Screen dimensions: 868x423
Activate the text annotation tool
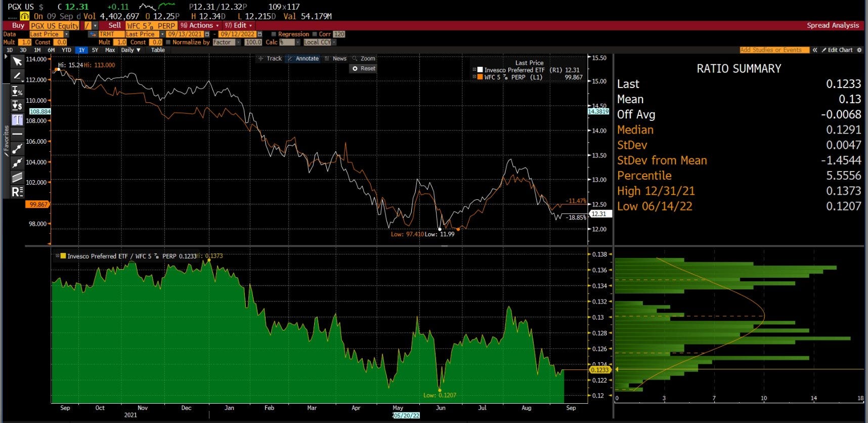click(x=17, y=119)
